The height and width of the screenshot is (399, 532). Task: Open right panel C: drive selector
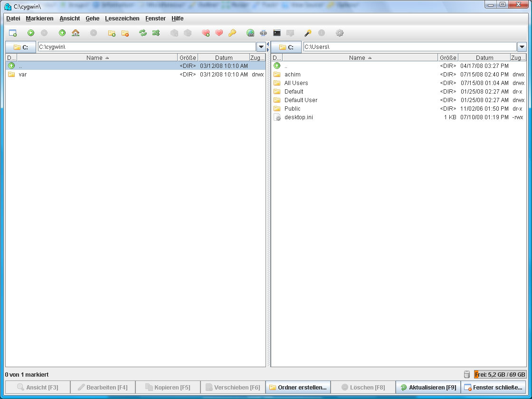point(286,47)
